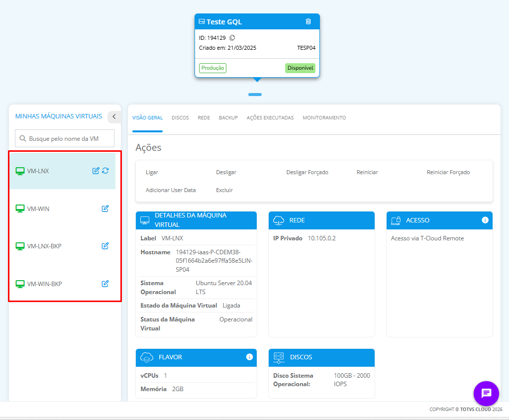Collapse the environment card with the blue bar

tap(255, 95)
